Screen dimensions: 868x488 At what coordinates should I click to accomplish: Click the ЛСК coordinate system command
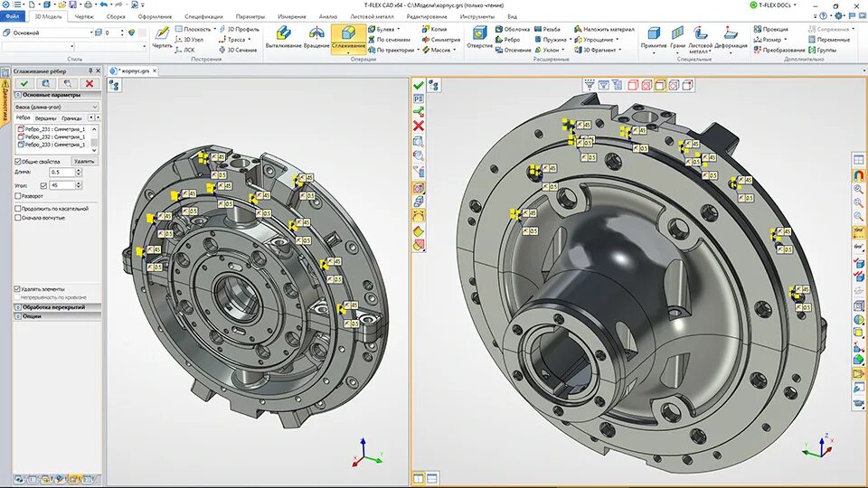point(184,50)
